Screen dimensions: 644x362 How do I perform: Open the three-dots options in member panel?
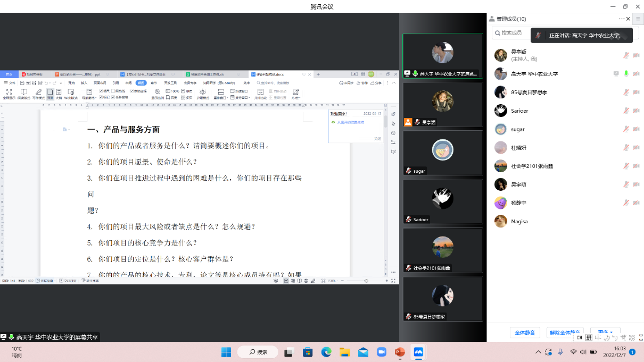coord(622,19)
